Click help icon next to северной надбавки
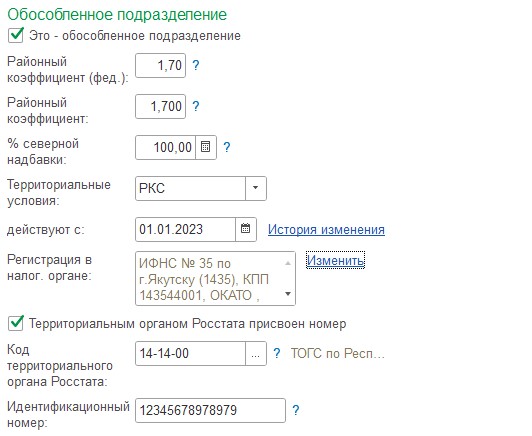The image size is (532, 436). (227, 147)
